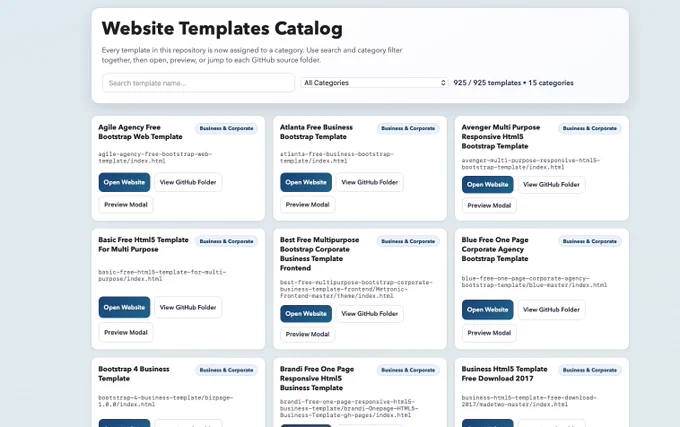Screen dimensions: 680x427
Task: Click Business & Corporate badge on Basic Free Html5 card
Action: tap(226, 241)
